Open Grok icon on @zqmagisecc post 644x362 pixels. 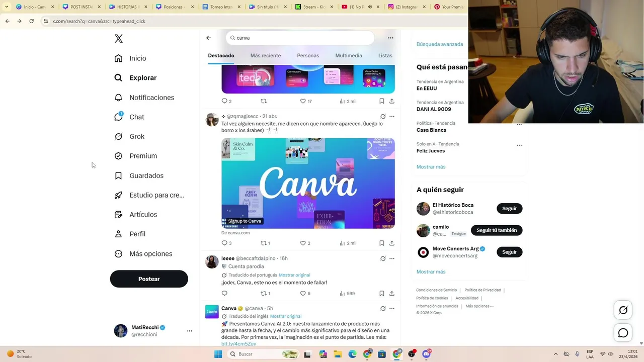[383, 116]
